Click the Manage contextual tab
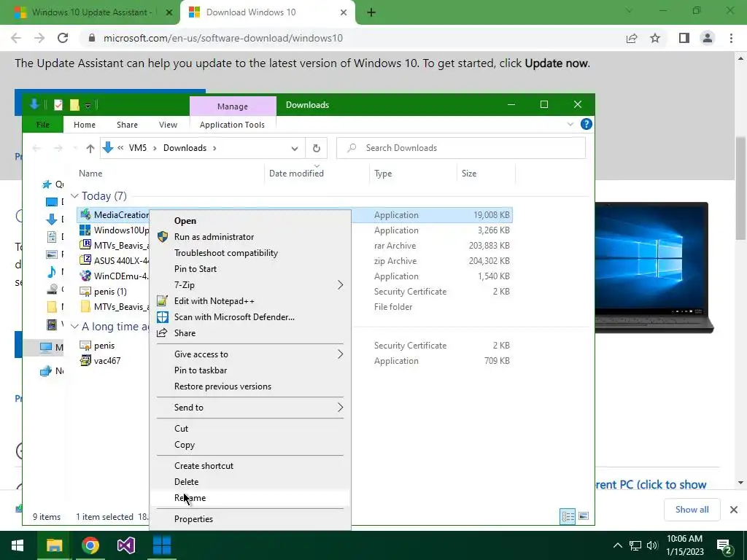The width and height of the screenshot is (747, 560). click(233, 106)
